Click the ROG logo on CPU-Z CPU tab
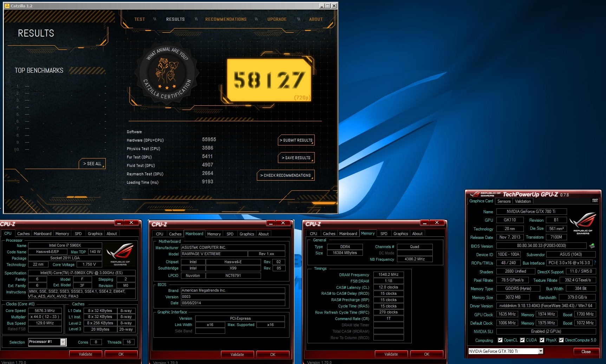The height and width of the screenshot is (364, 606). pos(120,254)
